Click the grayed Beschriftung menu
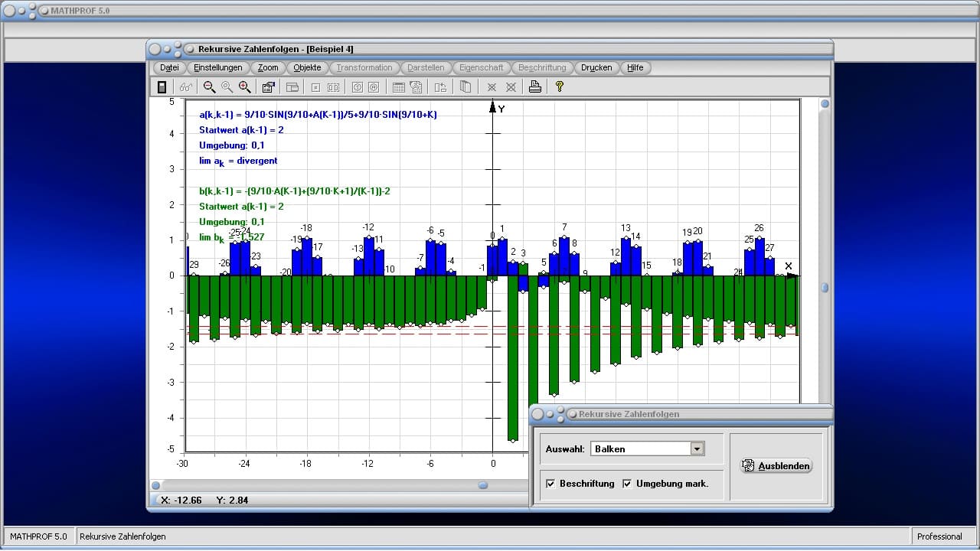Image resolution: width=980 pixels, height=551 pixels. coord(543,67)
